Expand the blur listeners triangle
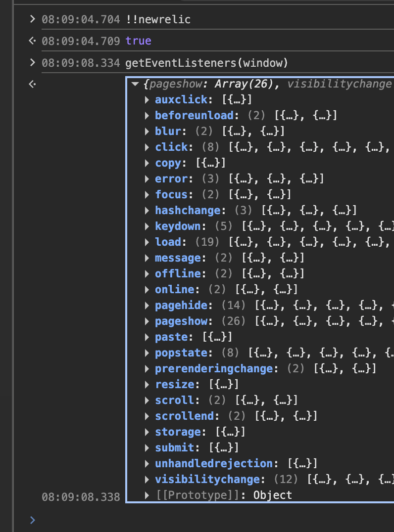This screenshot has height=532, width=394. click(147, 132)
